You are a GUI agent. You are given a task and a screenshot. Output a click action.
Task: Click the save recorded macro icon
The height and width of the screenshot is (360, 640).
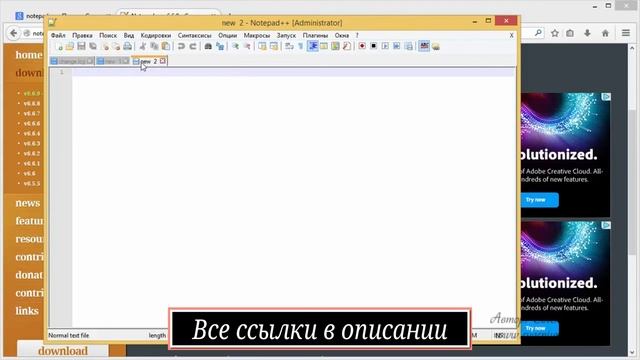(408, 47)
